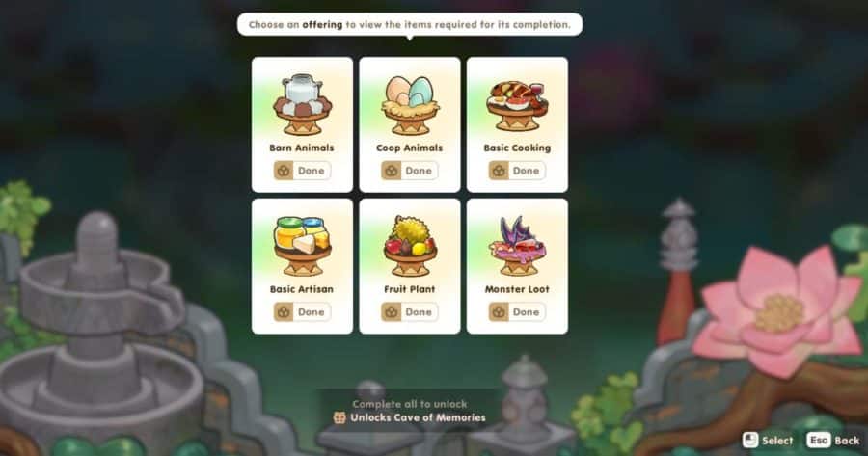Screen dimensions: 868x456
Task: Select the Basic Cooking food platter icon
Action: pyautogui.click(x=517, y=105)
